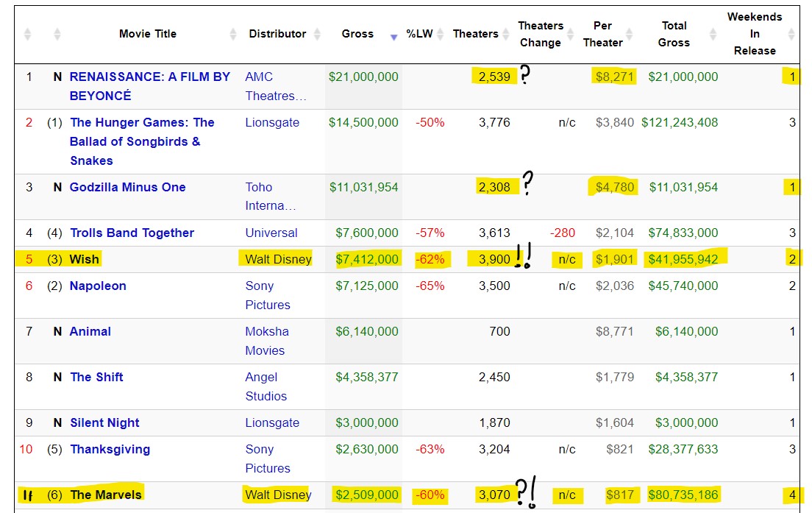
Task: Open The Marvels movie link
Action: pyautogui.click(x=106, y=495)
